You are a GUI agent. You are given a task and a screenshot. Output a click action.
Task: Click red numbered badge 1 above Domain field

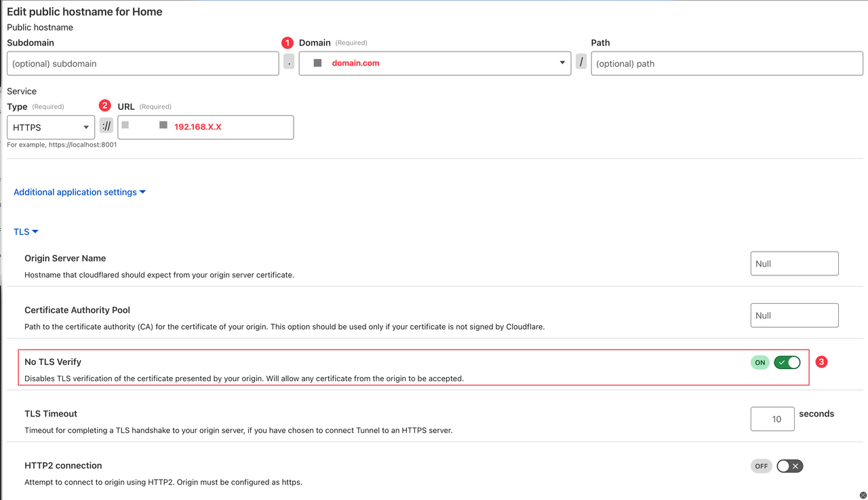(x=288, y=42)
